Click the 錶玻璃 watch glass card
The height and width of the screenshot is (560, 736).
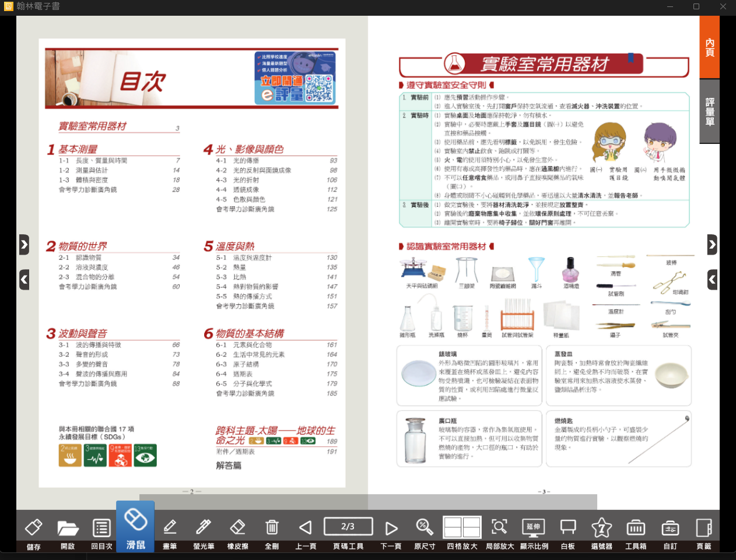coord(471,376)
